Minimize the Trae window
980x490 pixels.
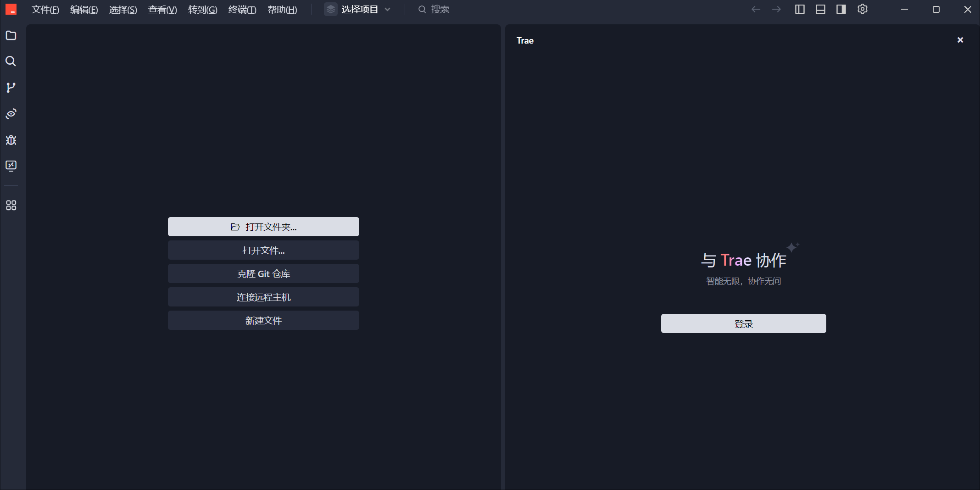[x=904, y=9]
